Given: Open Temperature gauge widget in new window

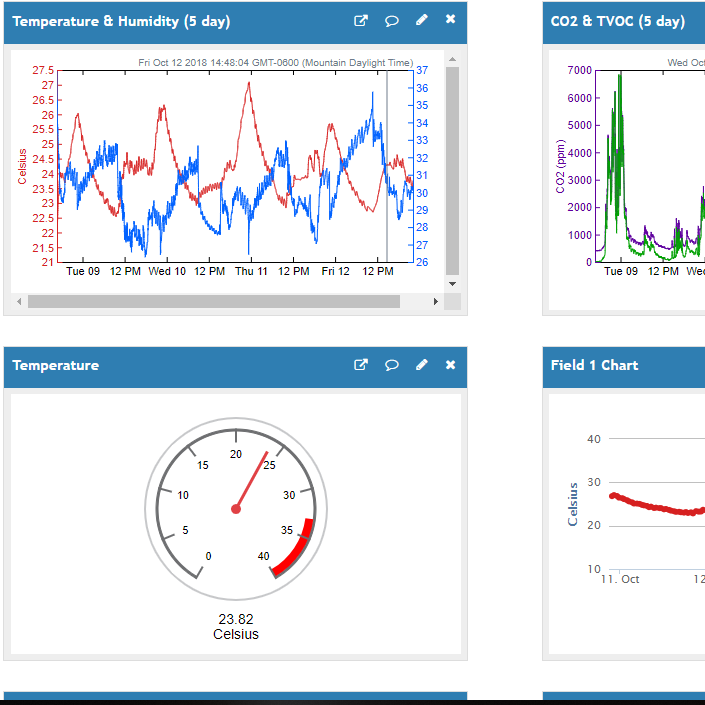Looking at the screenshot, I should 361,365.
